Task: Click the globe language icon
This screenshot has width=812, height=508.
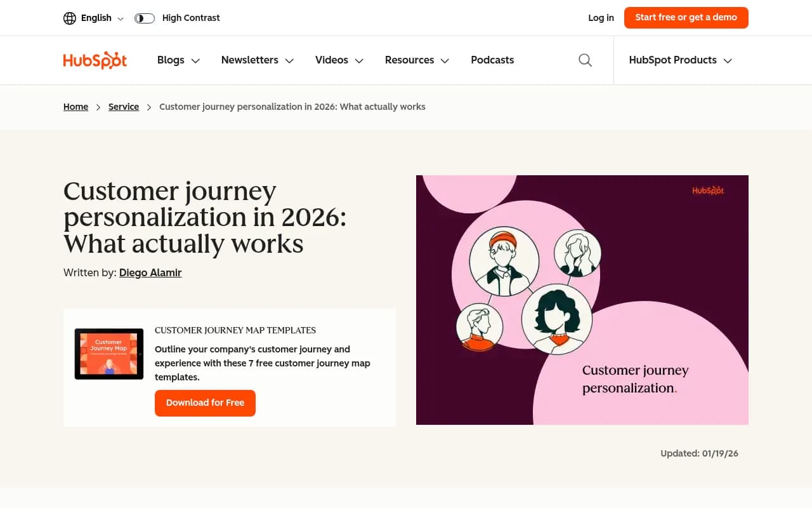Action: click(70, 18)
